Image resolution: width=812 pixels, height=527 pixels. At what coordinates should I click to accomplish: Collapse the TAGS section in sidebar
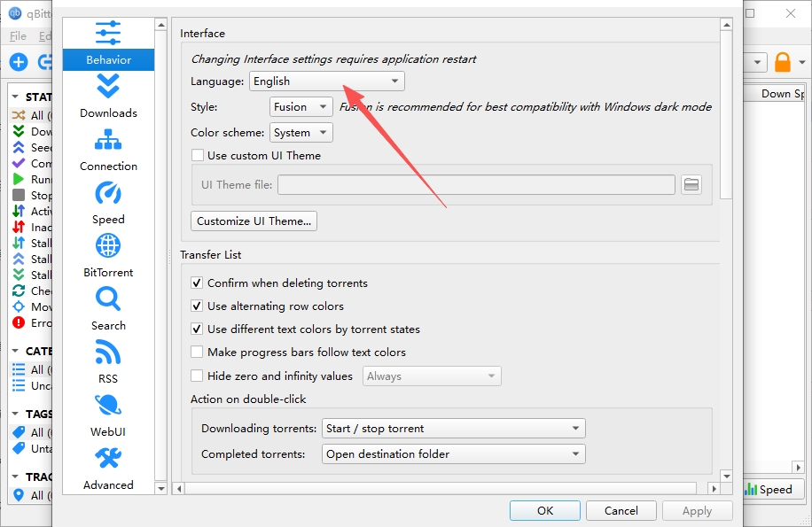click(15, 414)
